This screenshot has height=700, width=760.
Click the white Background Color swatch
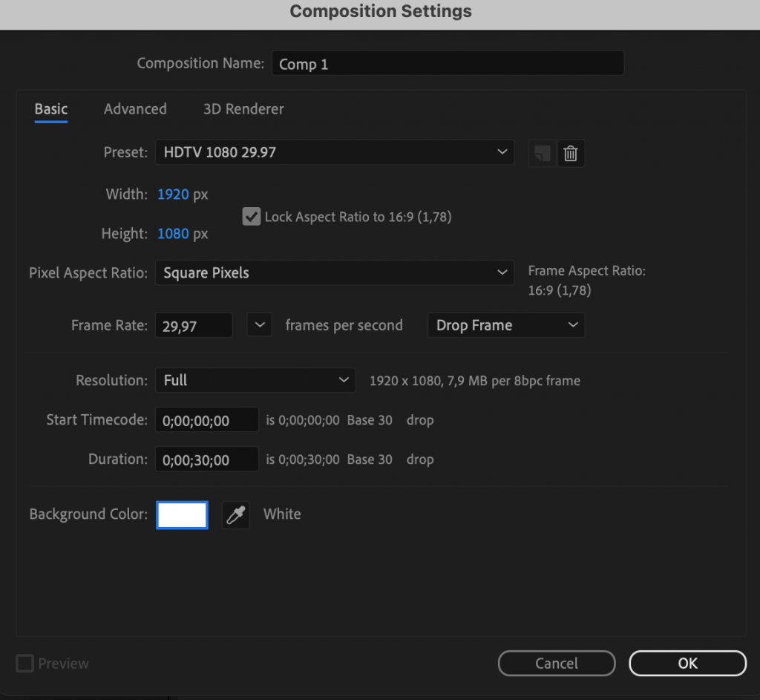(x=182, y=514)
